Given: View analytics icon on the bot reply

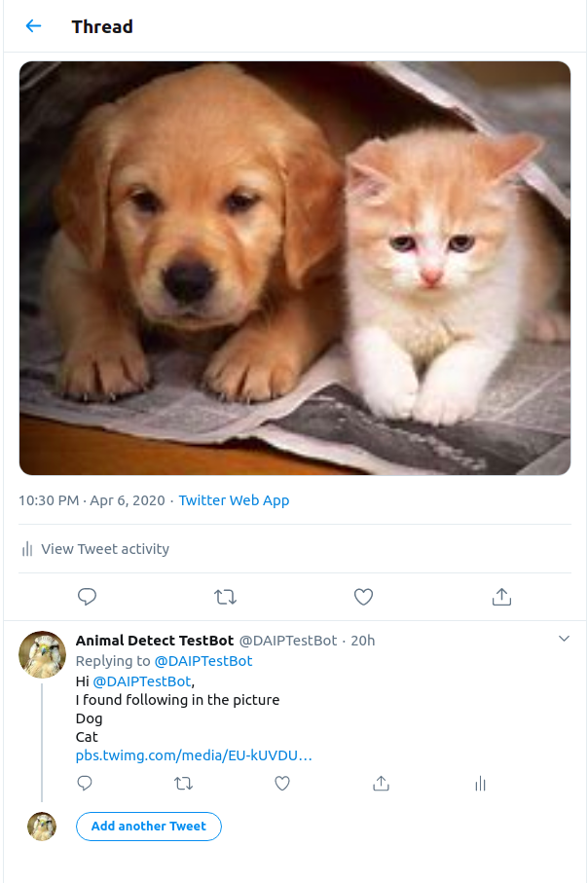Looking at the screenshot, I should click(480, 784).
